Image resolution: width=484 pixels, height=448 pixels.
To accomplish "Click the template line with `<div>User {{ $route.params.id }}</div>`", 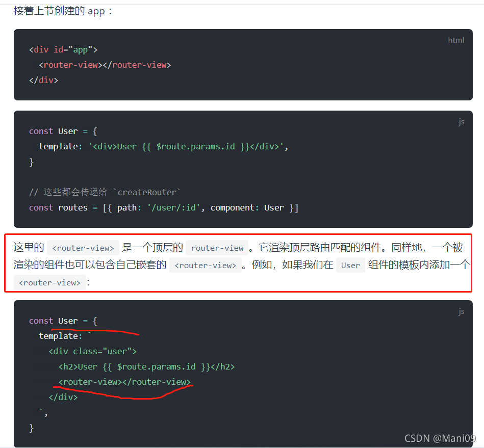I will coord(163,146).
